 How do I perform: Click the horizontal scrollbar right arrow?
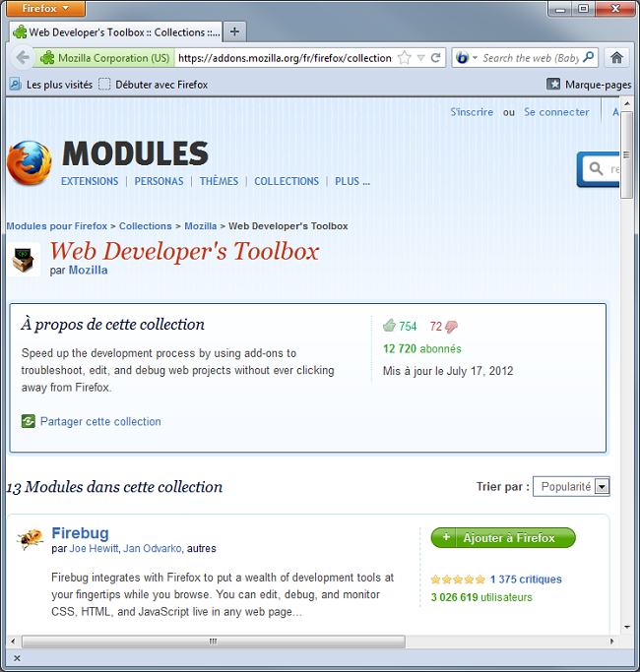(x=611, y=641)
